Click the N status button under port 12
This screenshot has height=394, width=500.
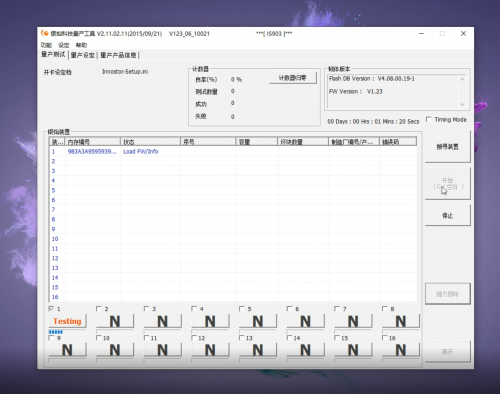point(210,350)
